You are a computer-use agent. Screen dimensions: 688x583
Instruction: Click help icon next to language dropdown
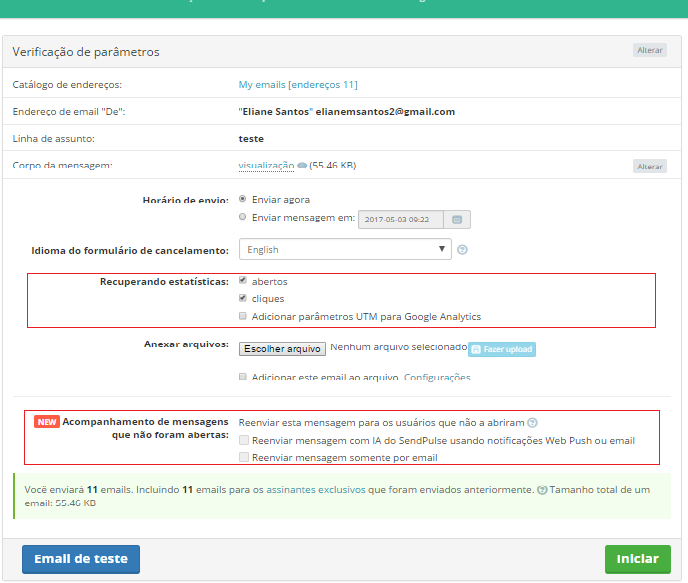462,250
